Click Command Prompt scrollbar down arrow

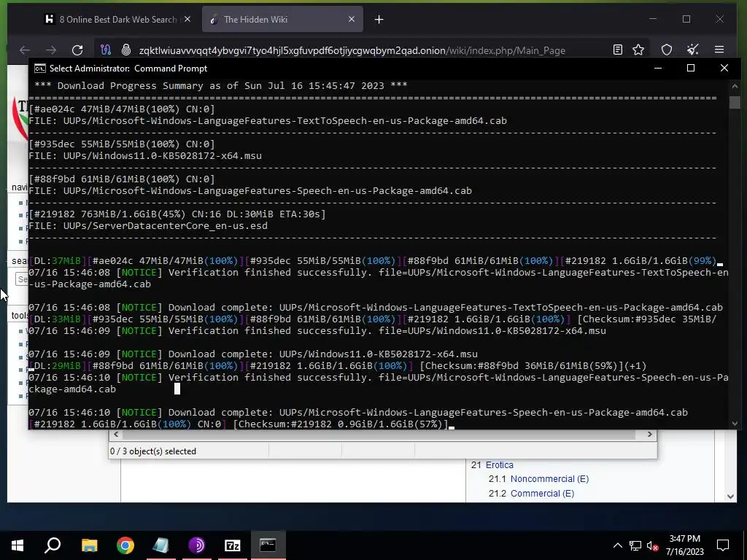[735, 423]
